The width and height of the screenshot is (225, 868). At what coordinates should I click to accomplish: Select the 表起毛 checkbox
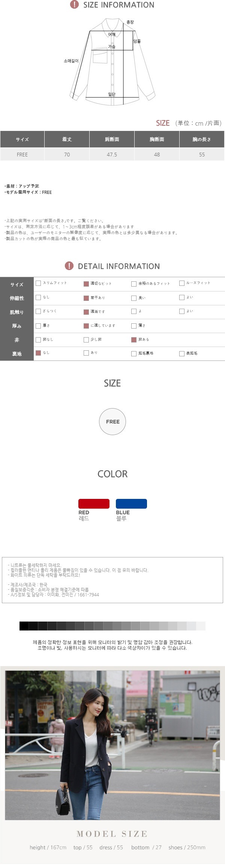(182, 353)
